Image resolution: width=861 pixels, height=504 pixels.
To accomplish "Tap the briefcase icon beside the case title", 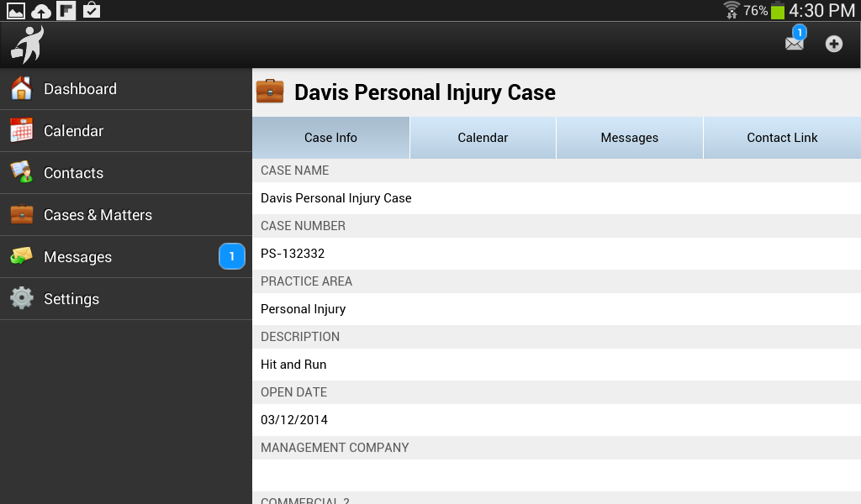I will tap(270, 91).
